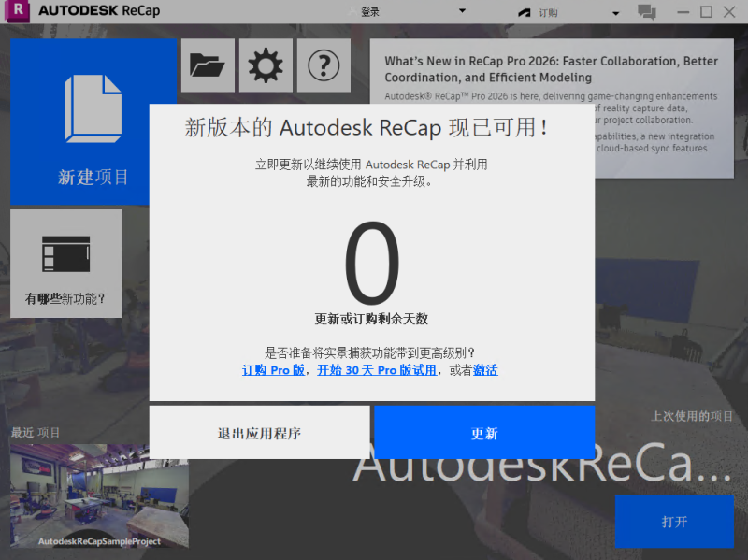Expand the 登录 sign-in dropdown arrow
This screenshot has width=748, height=560.
461,12
